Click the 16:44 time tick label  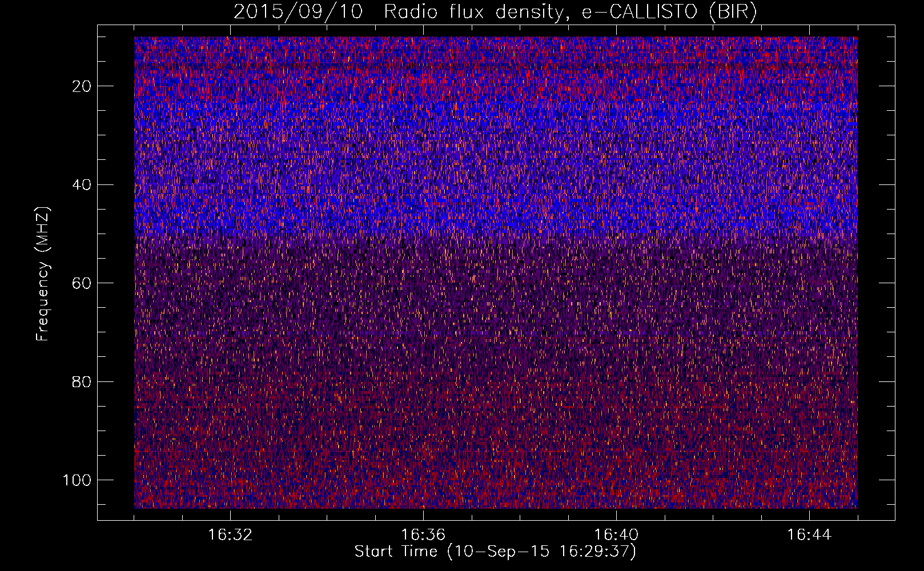809,535
